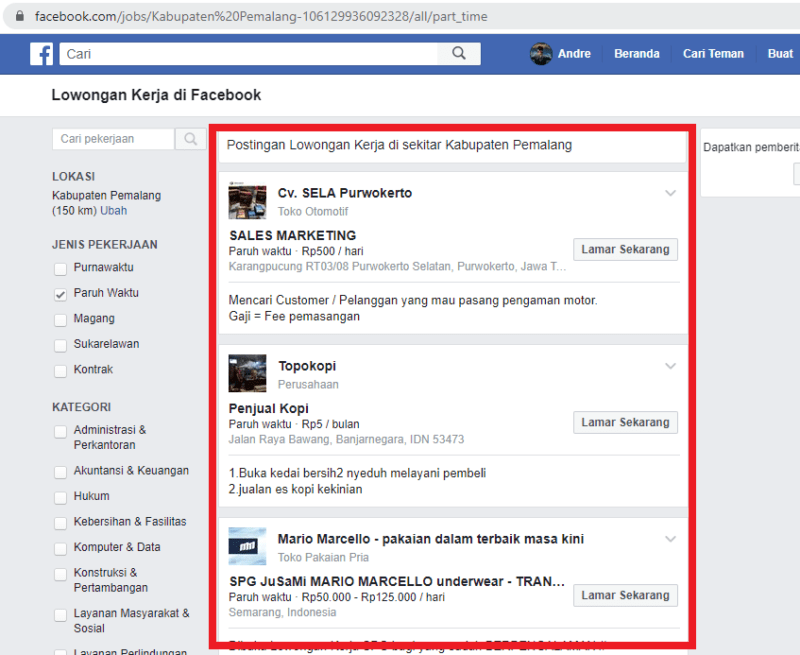Click Lamar Sekarang for SPG JuSaMi job

625,595
